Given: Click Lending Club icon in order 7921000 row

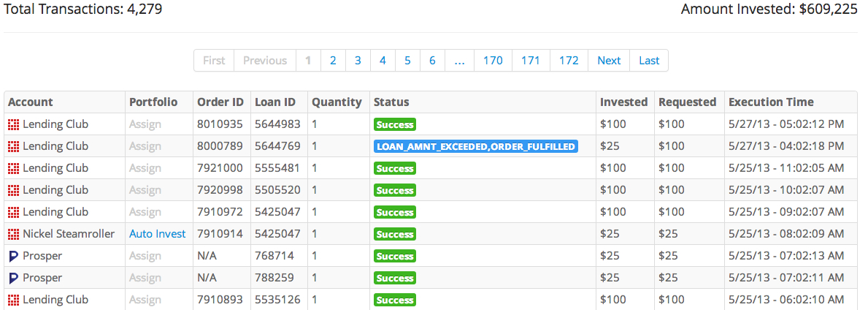Looking at the screenshot, I should [13, 168].
